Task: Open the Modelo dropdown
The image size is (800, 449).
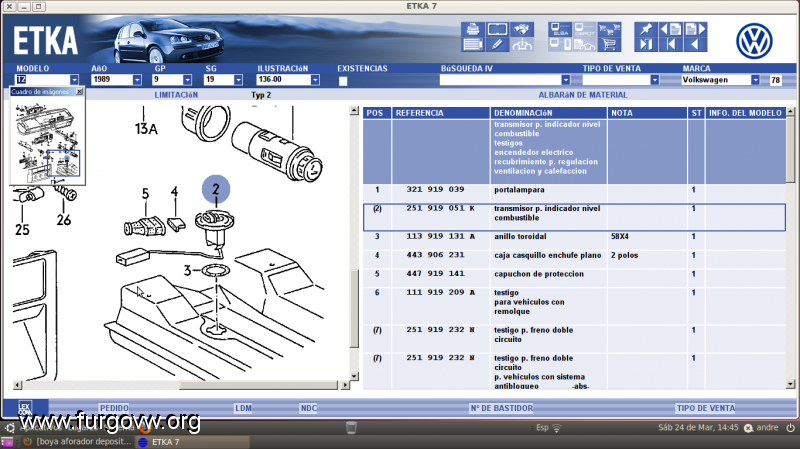Action: click(74, 80)
